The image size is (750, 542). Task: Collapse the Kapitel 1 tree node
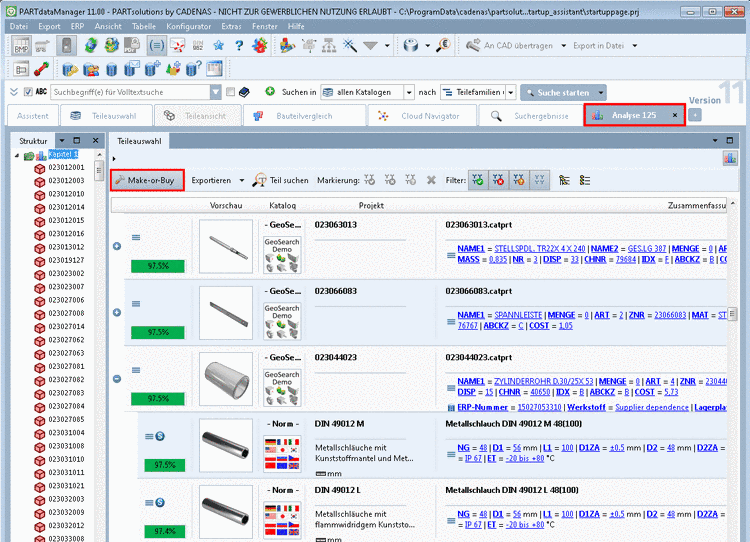click(17, 155)
